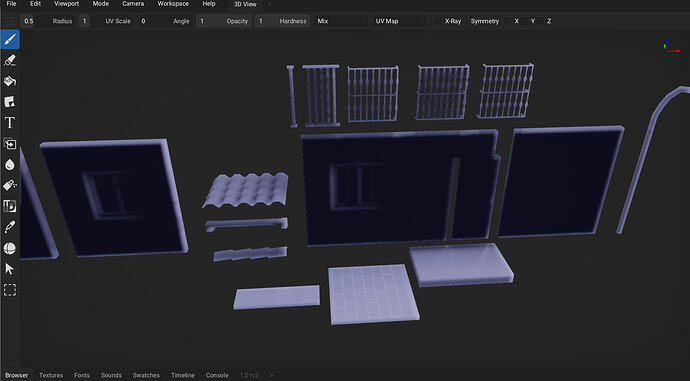Open the Workspace menu
This screenshot has height=381, width=690.
point(173,4)
